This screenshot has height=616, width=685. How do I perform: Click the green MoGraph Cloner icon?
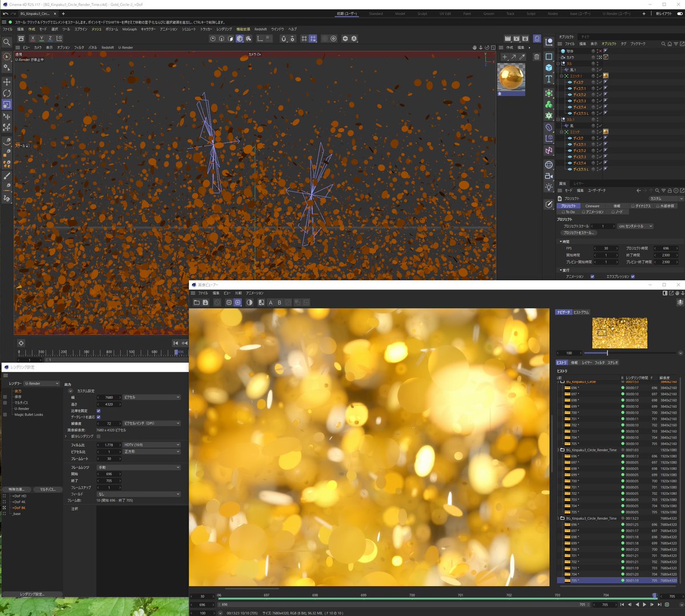[x=549, y=104]
